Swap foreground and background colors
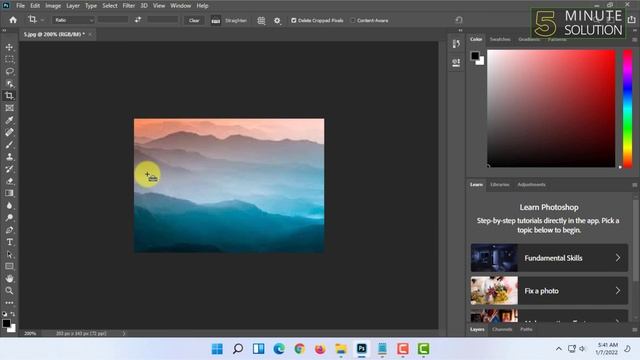This screenshot has height=360, width=640. tap(13, 314)
